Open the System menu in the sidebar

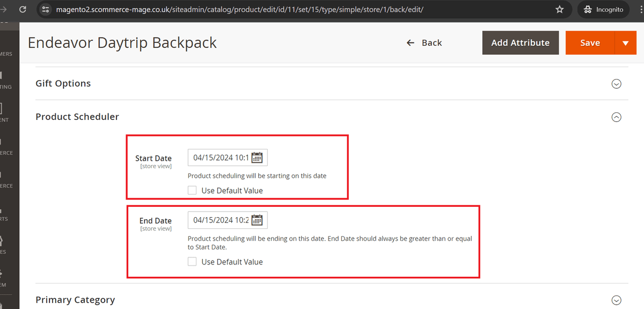(x=4, y=278)
